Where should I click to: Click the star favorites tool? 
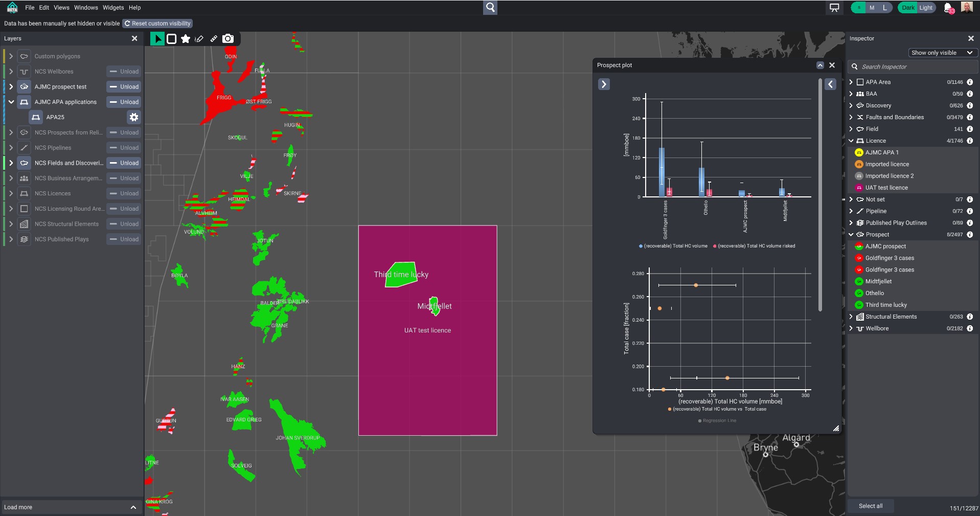tap(186, 39)
